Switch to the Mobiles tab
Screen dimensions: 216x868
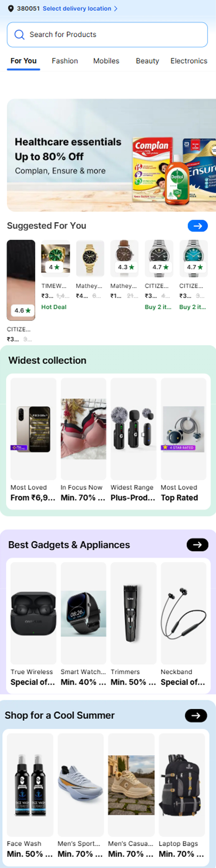click(106, 61)
